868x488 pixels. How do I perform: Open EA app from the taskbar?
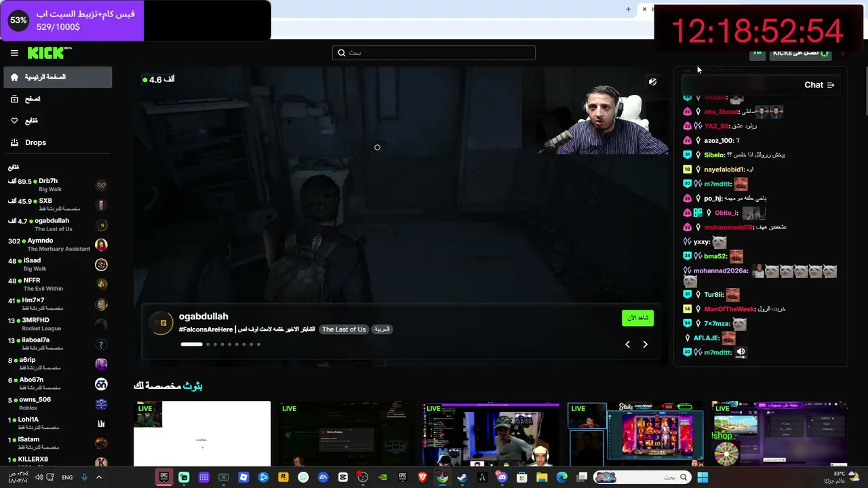point(323,477)
